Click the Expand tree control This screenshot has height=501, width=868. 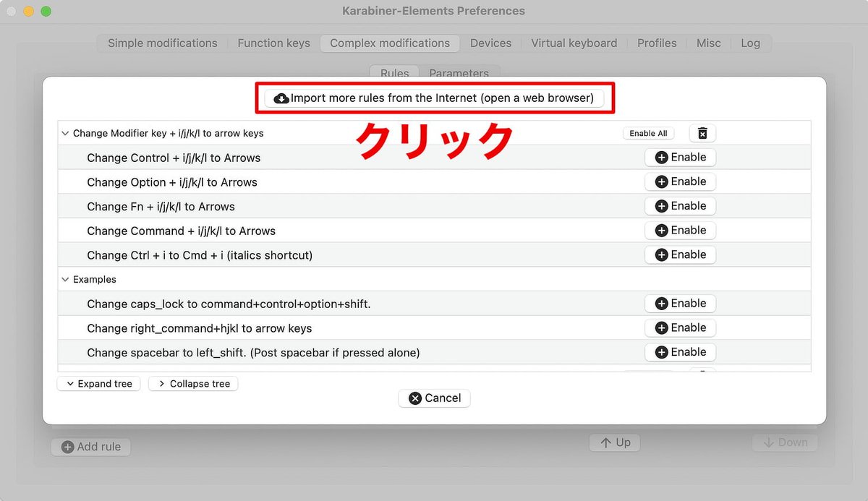(98, 383)
